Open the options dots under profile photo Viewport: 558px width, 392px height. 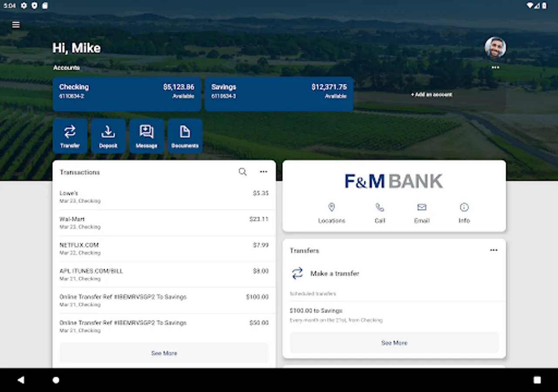click(x=495, y=68)
